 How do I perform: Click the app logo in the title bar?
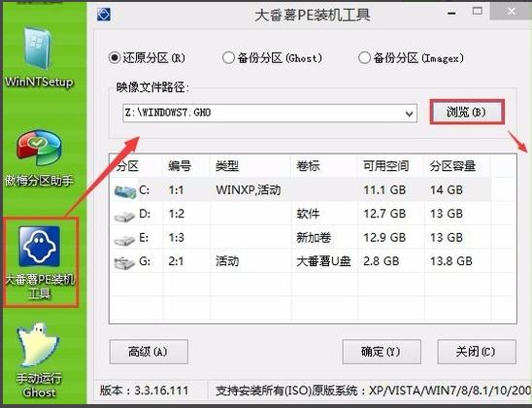[104, 15]
